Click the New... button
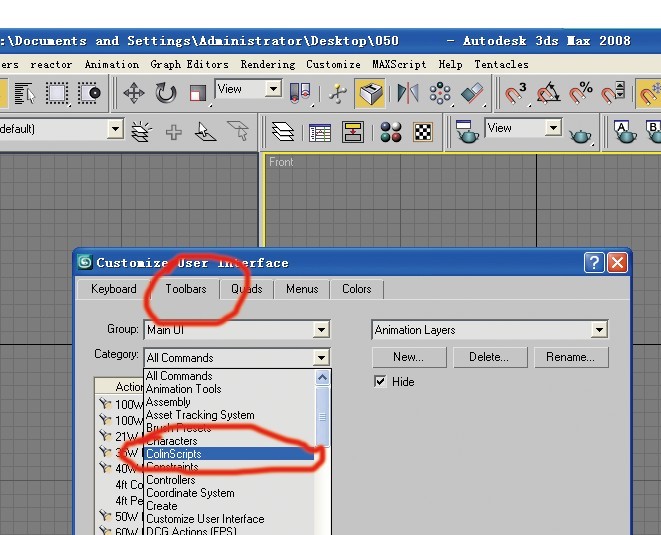Screen dimensions: 661x535 pos(409,358)
